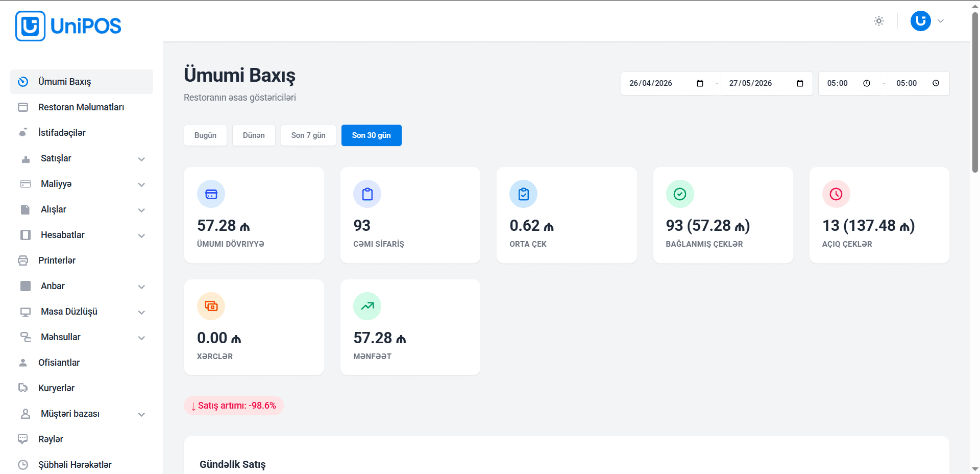Click the Orta Çek card icon
Screen dimensions: 980x474
(x=524, y=194)
